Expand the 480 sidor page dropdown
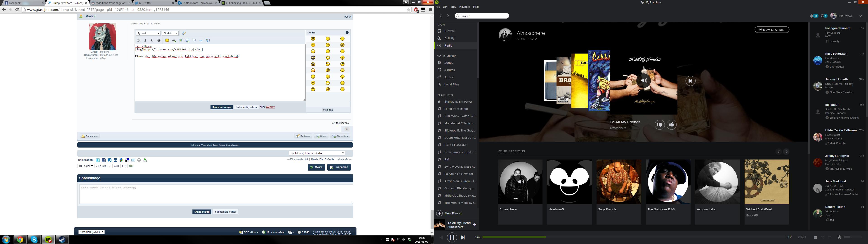Viewport: 868px width, 244px height. point(86,166)
